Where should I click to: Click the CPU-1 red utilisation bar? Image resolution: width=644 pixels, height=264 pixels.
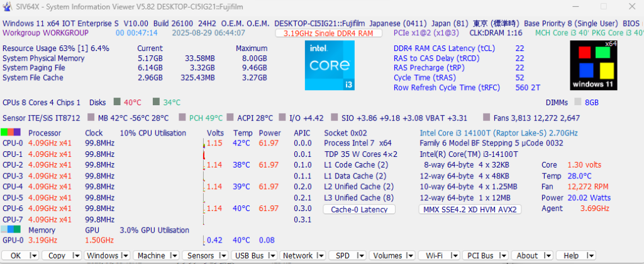pyautogui.click(x=204, y=154)
